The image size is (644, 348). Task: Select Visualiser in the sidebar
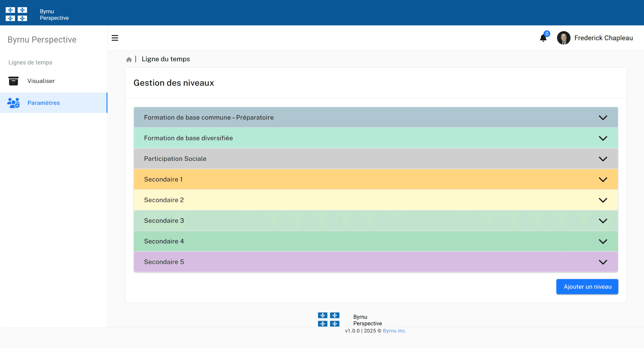(x=41, y=81)
